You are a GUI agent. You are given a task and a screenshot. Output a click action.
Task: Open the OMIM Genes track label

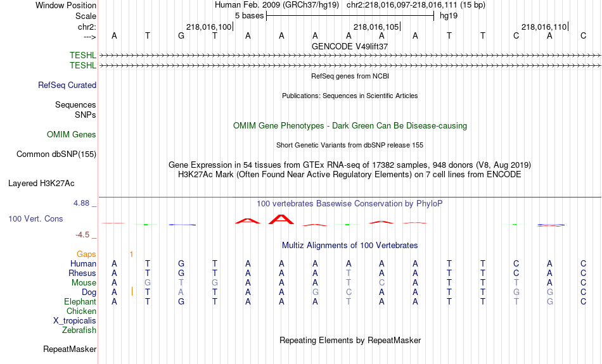coord(72,135)
